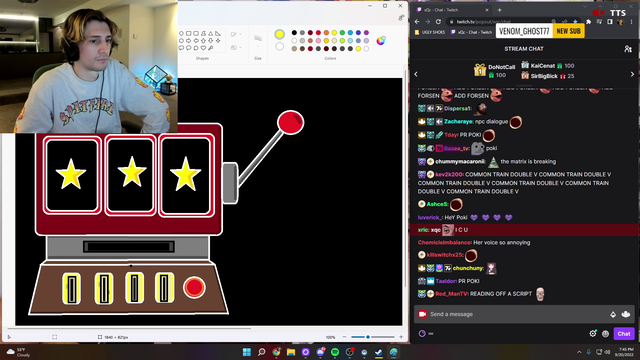640x360 pixels.
Task: Open channel points icon in chat
Action: tap(422, 333)
